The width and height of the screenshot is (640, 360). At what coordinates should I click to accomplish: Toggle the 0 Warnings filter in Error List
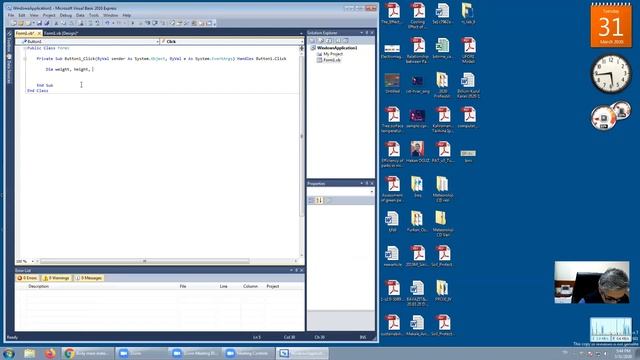point(56,278)
